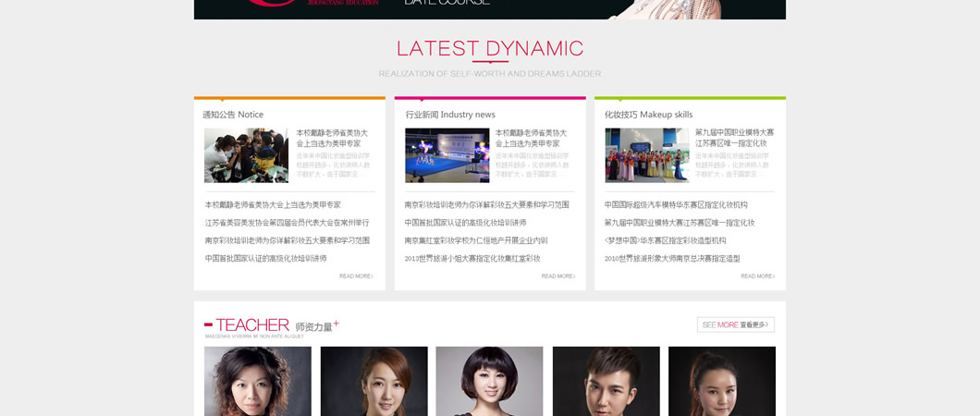Open 中国首批国家认证的高级化妆培训讲师 link in Industry news
The height and width of the screenshot is (416, 980).
coord(465,223)
